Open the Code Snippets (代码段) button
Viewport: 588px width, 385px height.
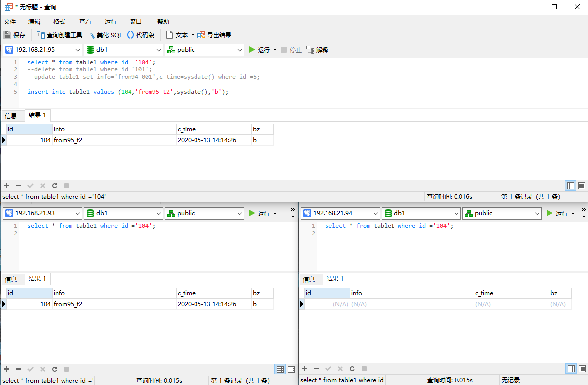pyautogui.click(x=140, y=35)
